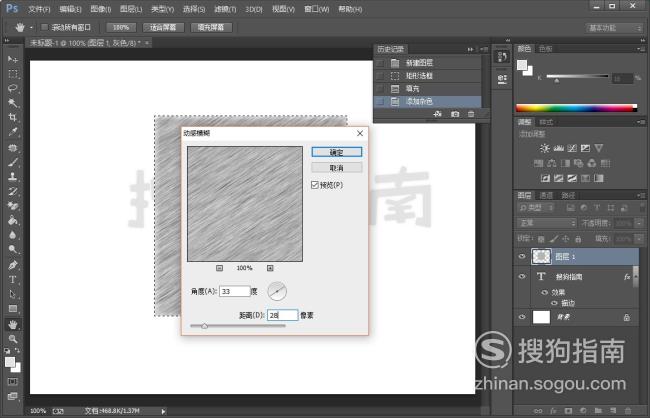Add a Curves adjustment
This screenshot has height=418, width=650.
pos(572,148)
